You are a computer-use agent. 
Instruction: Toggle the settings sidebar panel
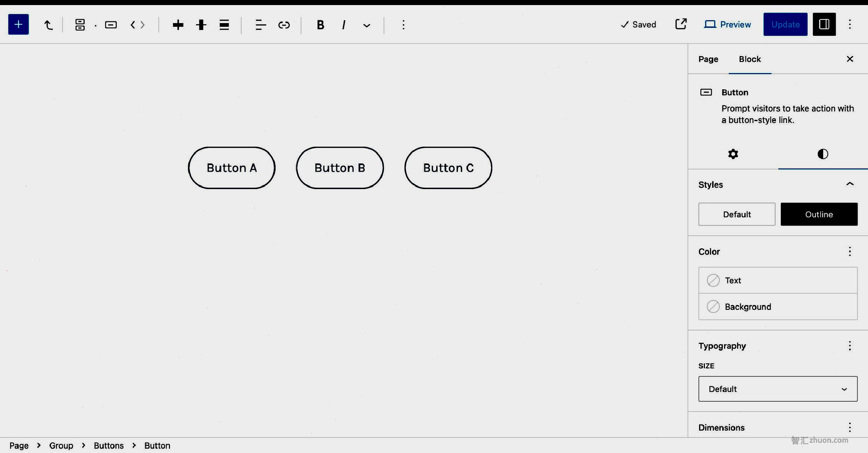click(824, 25)
